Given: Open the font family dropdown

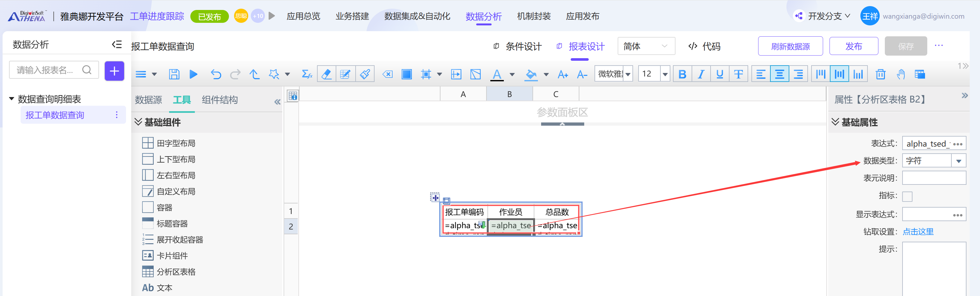Looking at the screenshot, I should (628, 74).
